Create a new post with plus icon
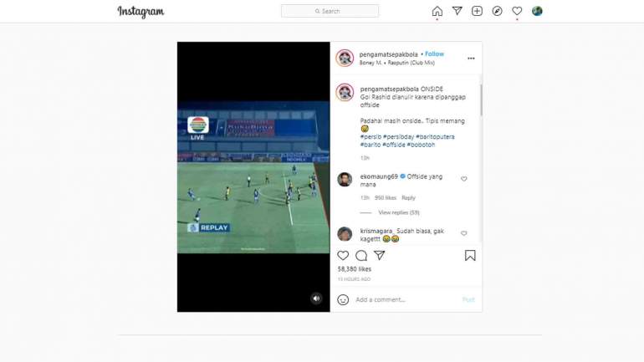Image resolution: width=644 pixels, height=362 pixels. 477,11
